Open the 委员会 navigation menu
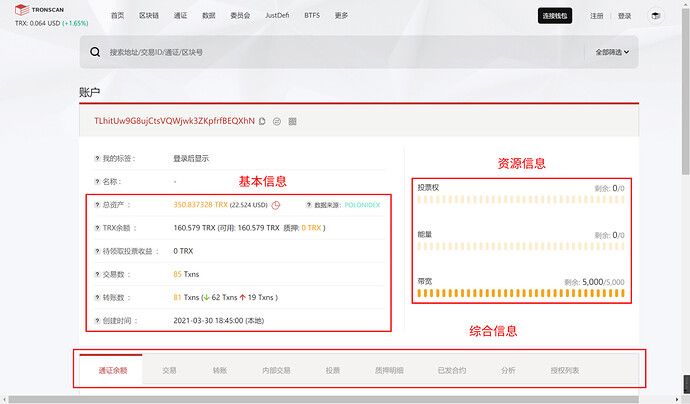 [x=240, y=15]
